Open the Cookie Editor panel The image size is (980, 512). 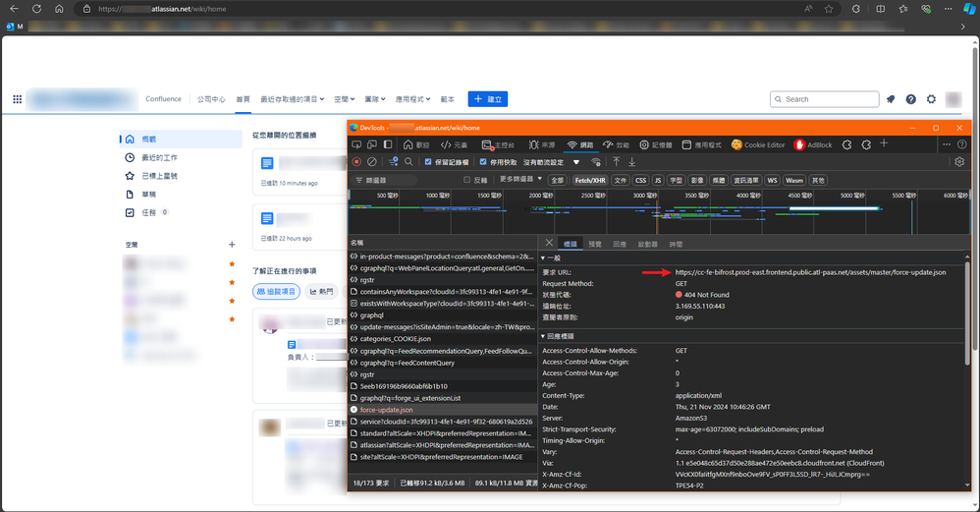[758, 144]
